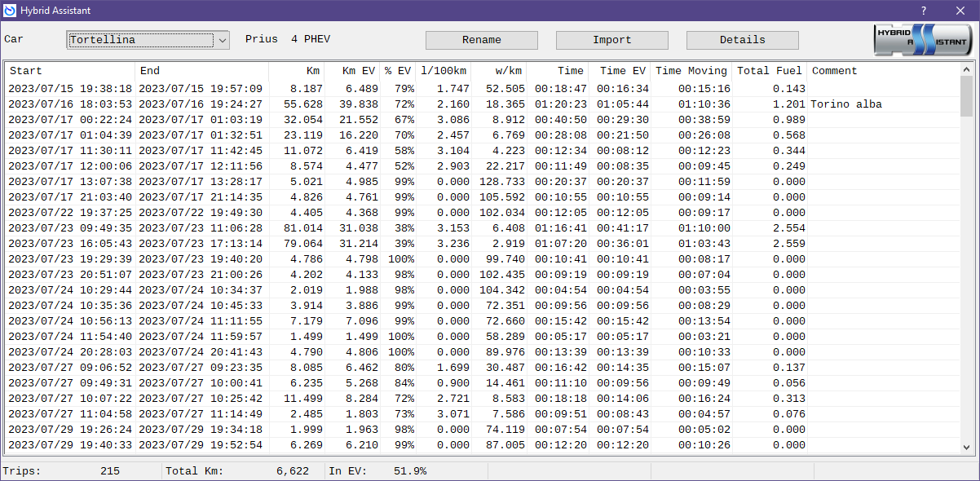Sort by the Time EV column header
The height and width of the screenshot is (481, 980).
coord(620,71)
